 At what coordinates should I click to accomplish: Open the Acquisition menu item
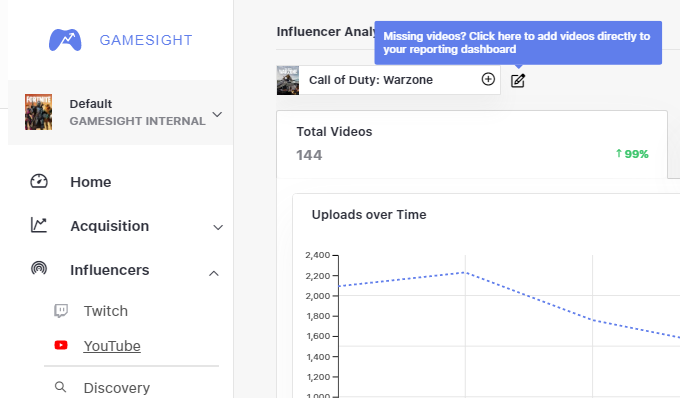(110, 226)
